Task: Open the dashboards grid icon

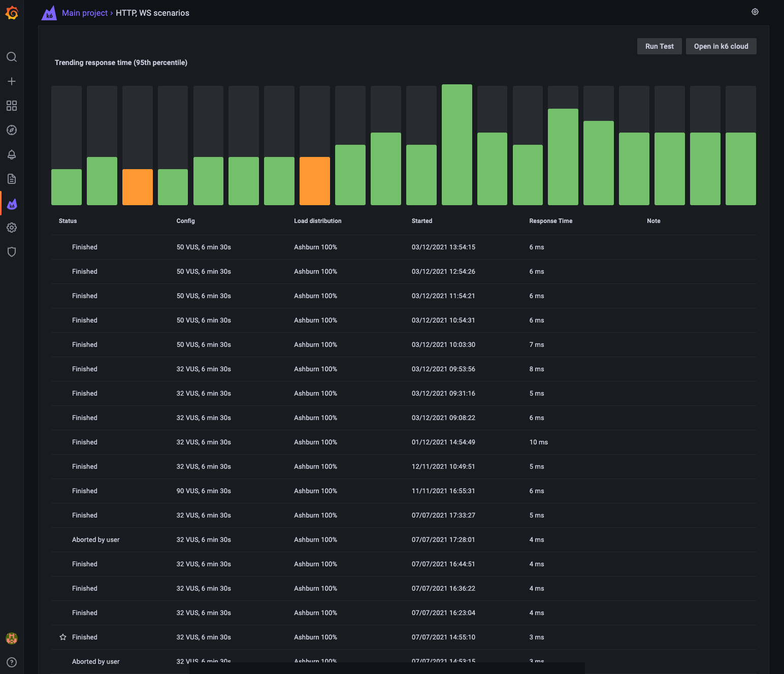Action: click(12, 106)
